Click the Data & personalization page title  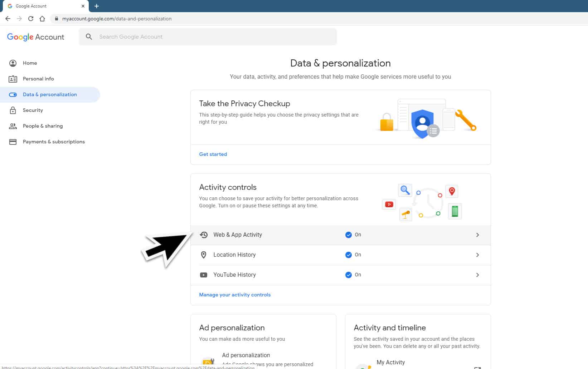pos(340,63)
